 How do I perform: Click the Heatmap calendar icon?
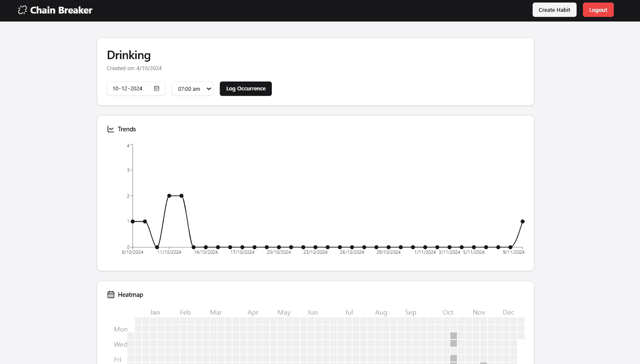coord(111,294)
